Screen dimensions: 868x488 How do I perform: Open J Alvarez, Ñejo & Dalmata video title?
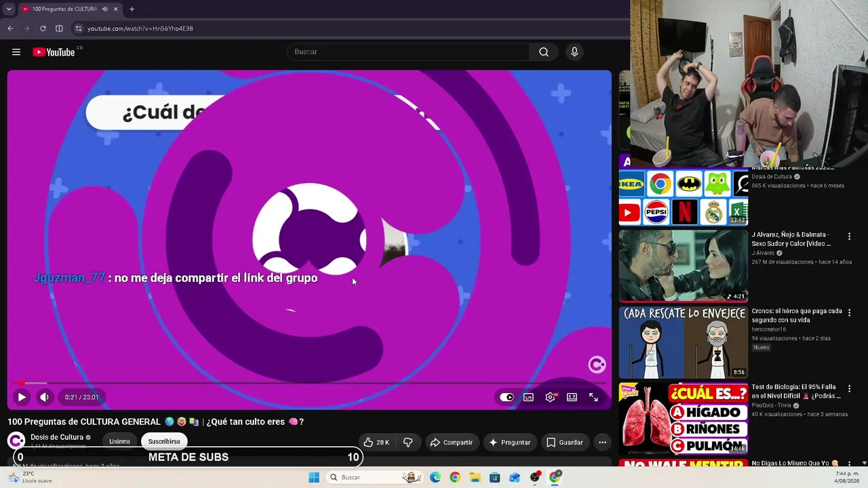coord(791,239)
